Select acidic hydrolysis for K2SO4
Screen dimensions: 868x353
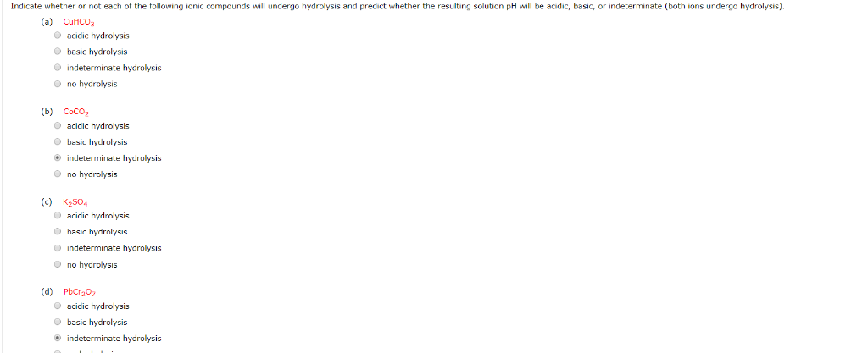point(58,216)
